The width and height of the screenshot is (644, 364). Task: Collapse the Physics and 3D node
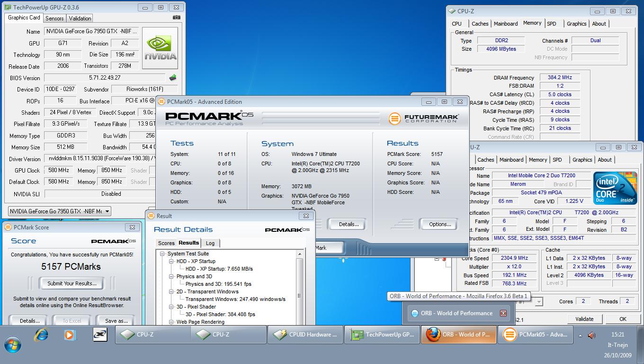click(171, 276)
